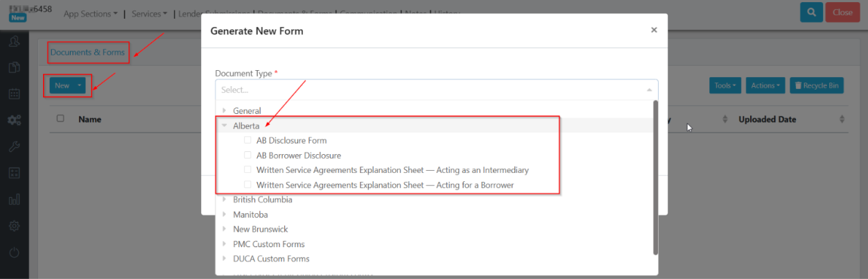Viewport: 868px width, 279px height.
Task: Open the Services dropdown menu
Action: [149, 13]
